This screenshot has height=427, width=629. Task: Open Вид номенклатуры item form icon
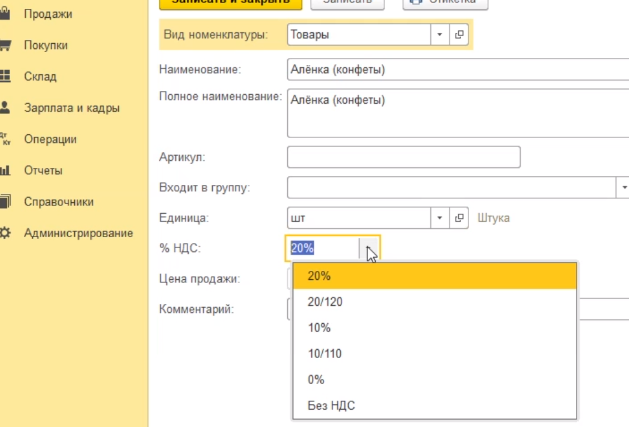pyautogui.click(x=460, y=35)
